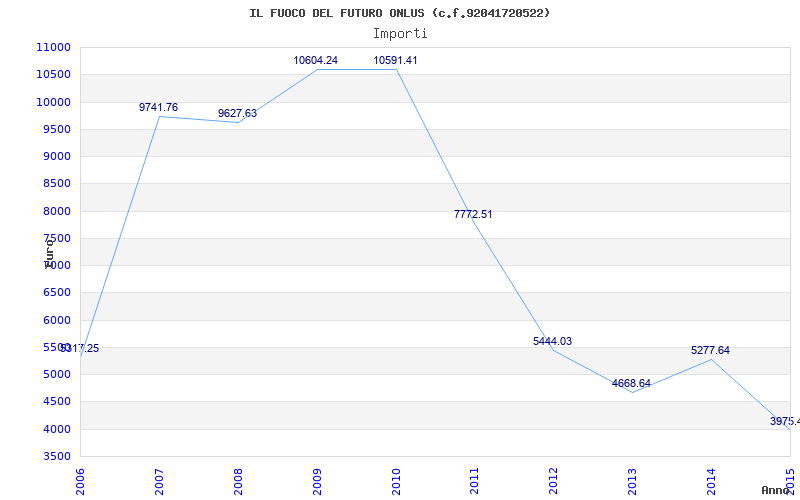Select the 6000 y-axis value

pos(56,320)
